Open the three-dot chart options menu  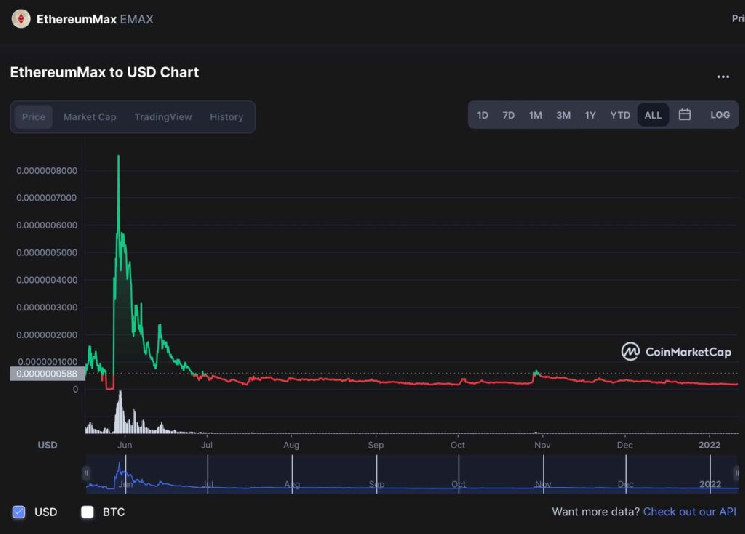(x=723, y=76)
